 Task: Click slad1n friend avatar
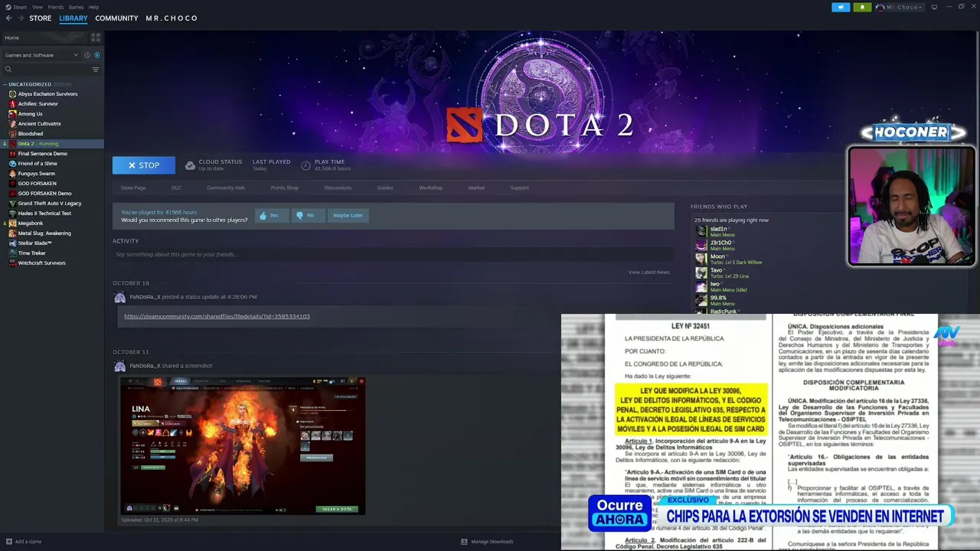point(701,232)
